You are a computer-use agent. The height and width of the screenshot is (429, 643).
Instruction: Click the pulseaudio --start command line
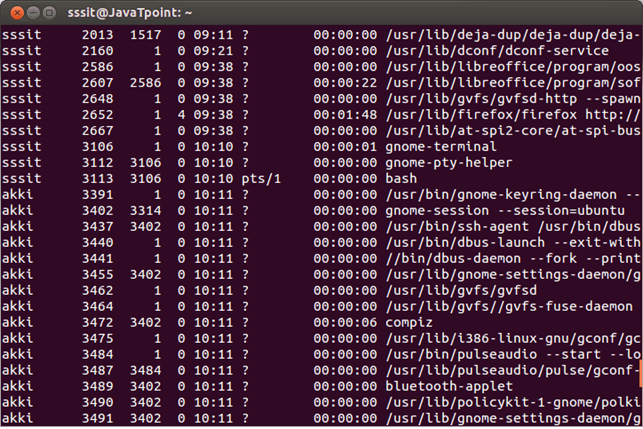513,355
